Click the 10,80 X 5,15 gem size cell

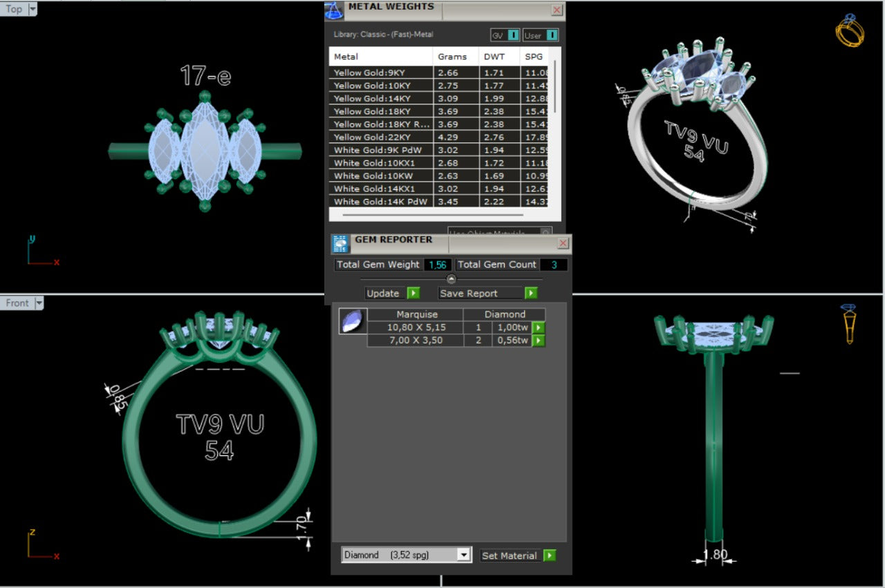tap(416, 328)
